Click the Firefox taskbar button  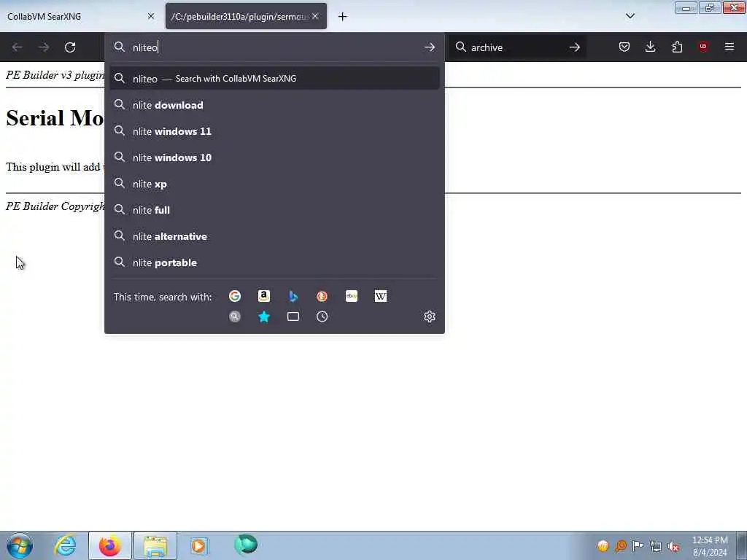click(x=110, y=545)
